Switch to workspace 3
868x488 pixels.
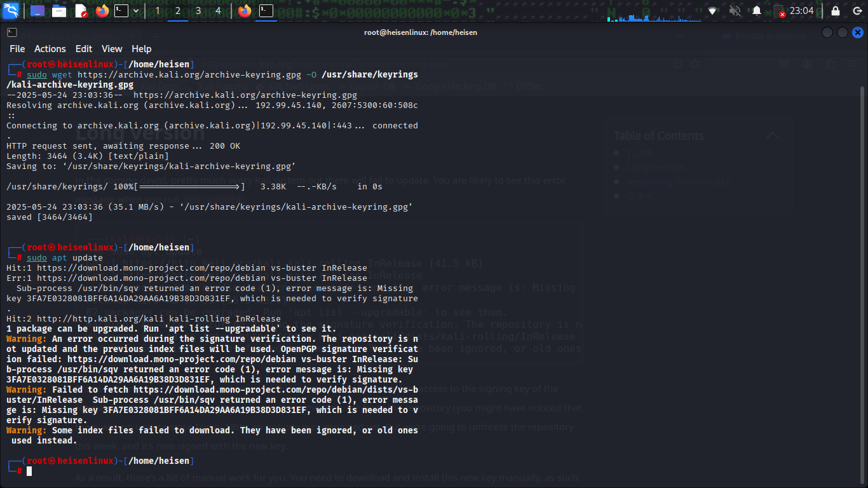[198, 11]
